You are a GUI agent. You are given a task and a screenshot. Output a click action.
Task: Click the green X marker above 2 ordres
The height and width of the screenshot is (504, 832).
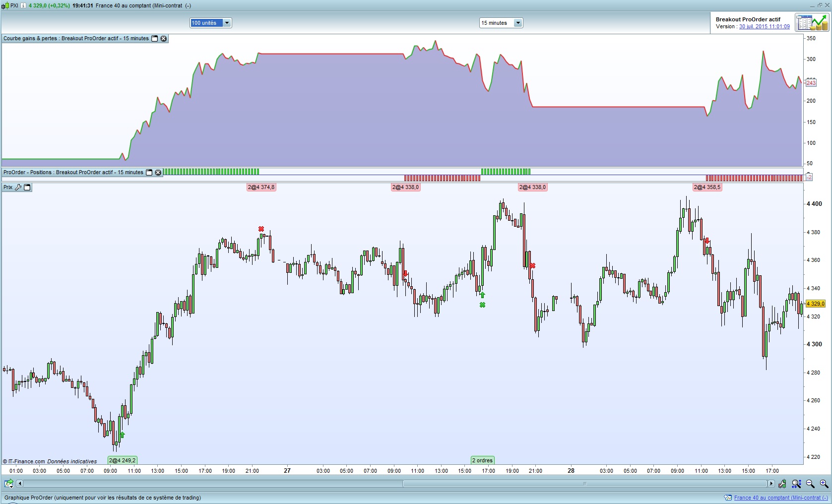click(x=482, y=305)
